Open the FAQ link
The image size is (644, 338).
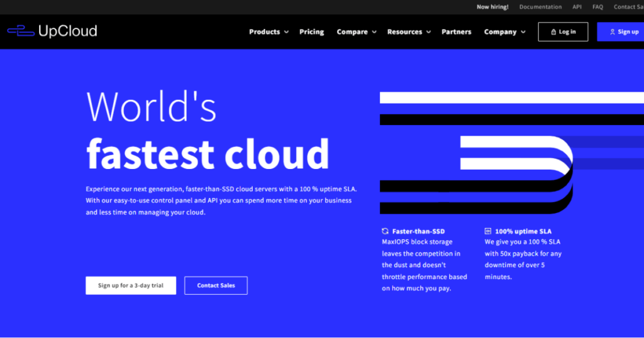(597, 7)
